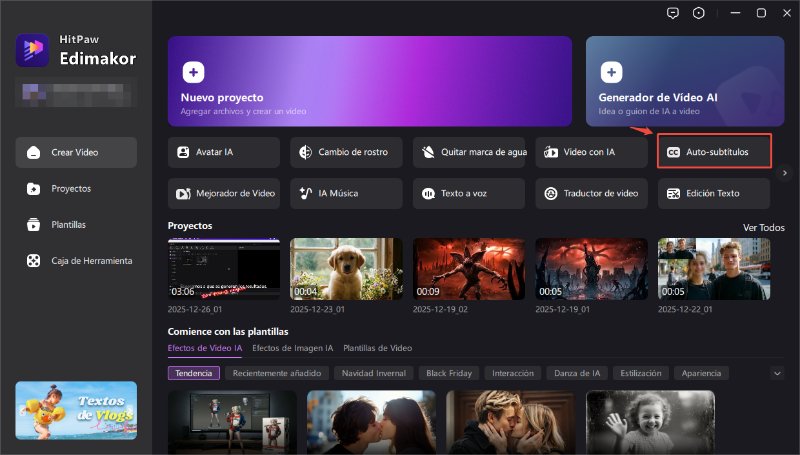Open project 2025-12-26_01 thumbnail
The height and width of the screenshot is (455, 800).
coord(223,269)
